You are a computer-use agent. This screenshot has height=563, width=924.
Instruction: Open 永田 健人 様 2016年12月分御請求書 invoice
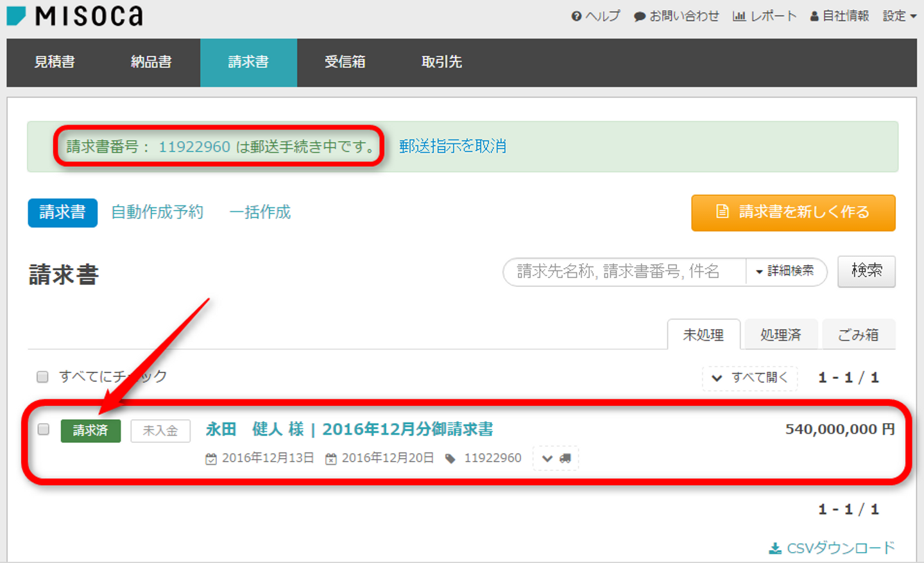coord(349,429)
